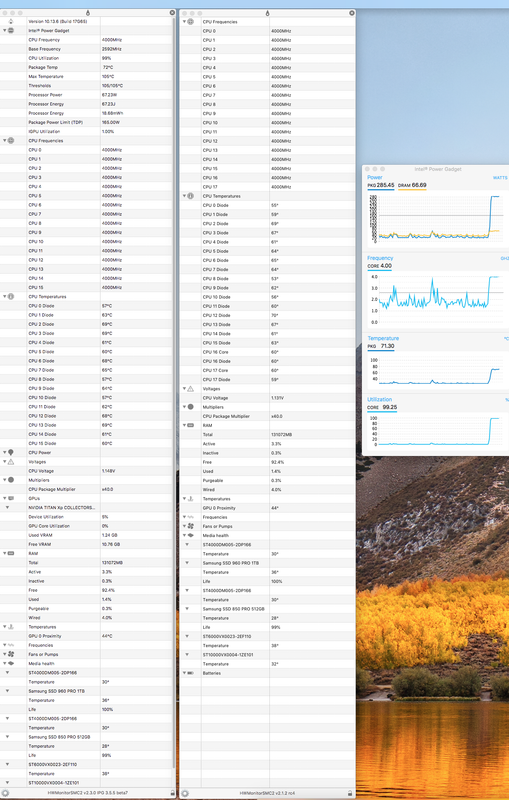This screenshot has width=509, height=800.
Task: Select the Free VRAM 10.76 GB row
Action: (87, 544)
